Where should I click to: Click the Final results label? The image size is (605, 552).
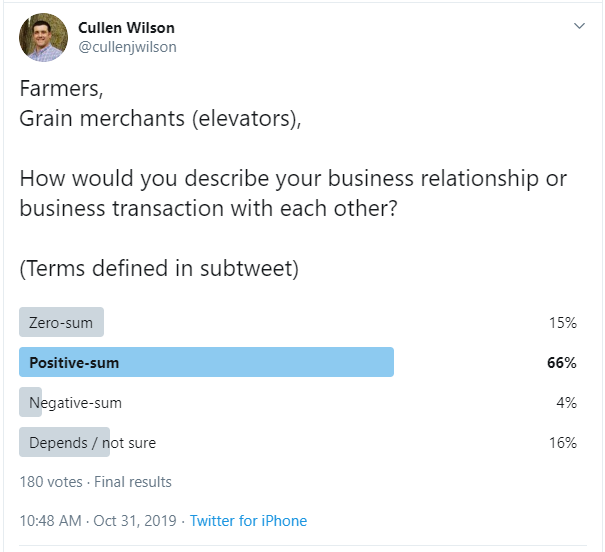pyautogui.click(x=133, y=482)
